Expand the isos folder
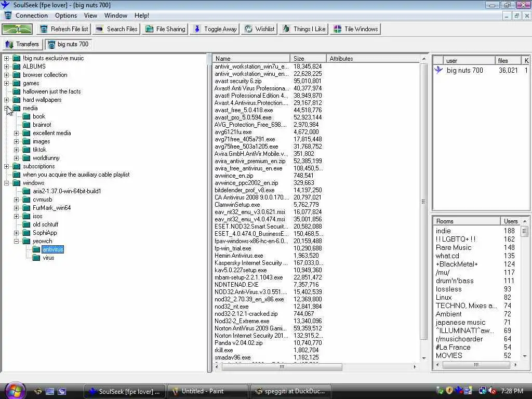 (x=16, y=216)
